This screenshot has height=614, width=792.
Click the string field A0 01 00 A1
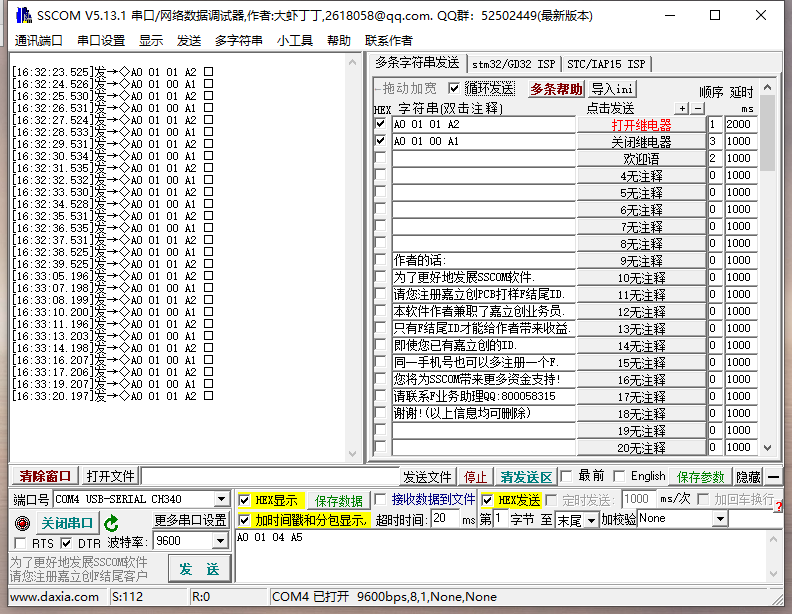[483, 141]
